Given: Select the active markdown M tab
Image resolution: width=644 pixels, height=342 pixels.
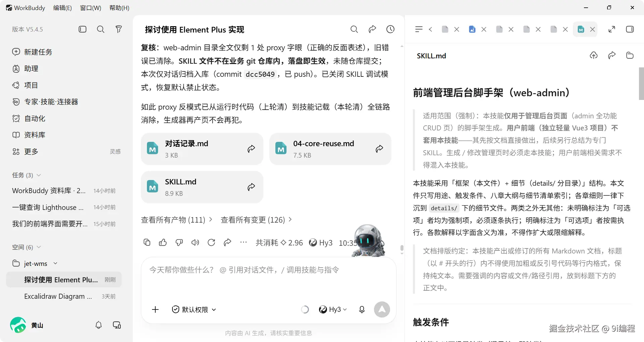Looking at the screenshot, I should click(581, 29).
